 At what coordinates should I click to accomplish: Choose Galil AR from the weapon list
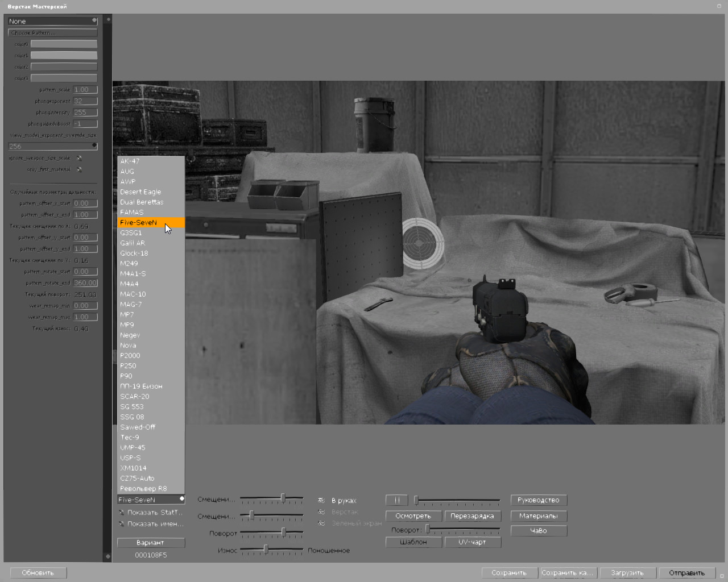(151, 243)
